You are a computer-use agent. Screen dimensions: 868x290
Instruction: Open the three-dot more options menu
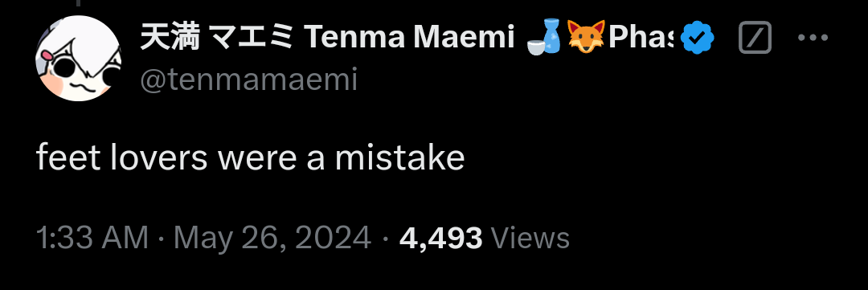point(813,38)
